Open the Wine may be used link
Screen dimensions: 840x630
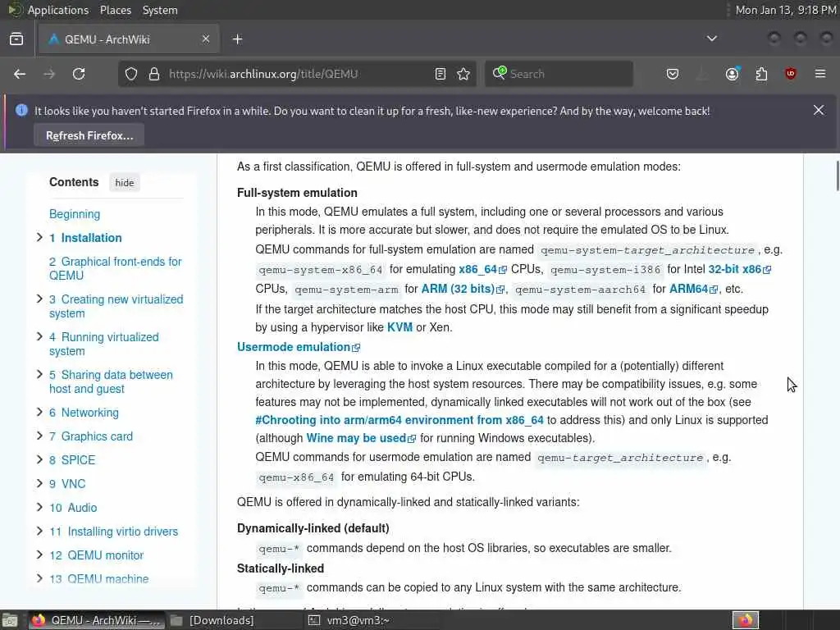click(361, 438)
